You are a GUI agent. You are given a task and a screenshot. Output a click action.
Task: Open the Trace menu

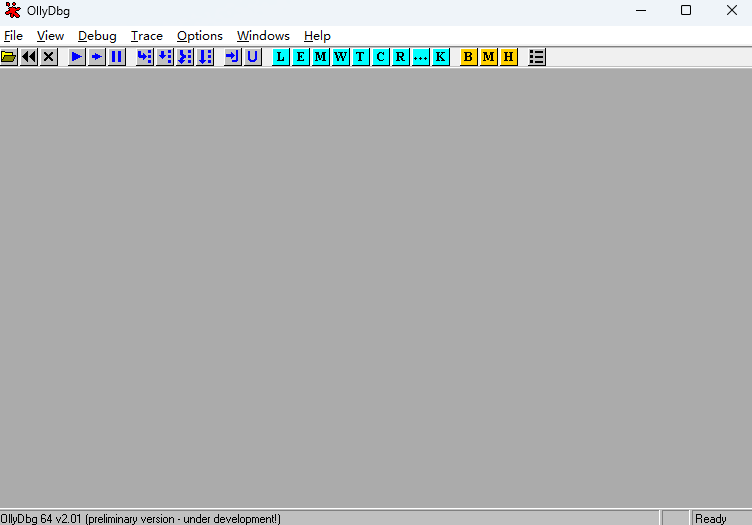pos(147,36)
